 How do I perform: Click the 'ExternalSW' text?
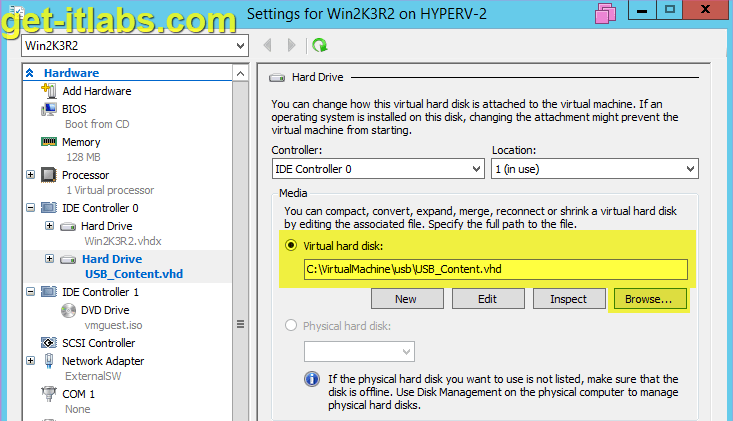(93, 376)
